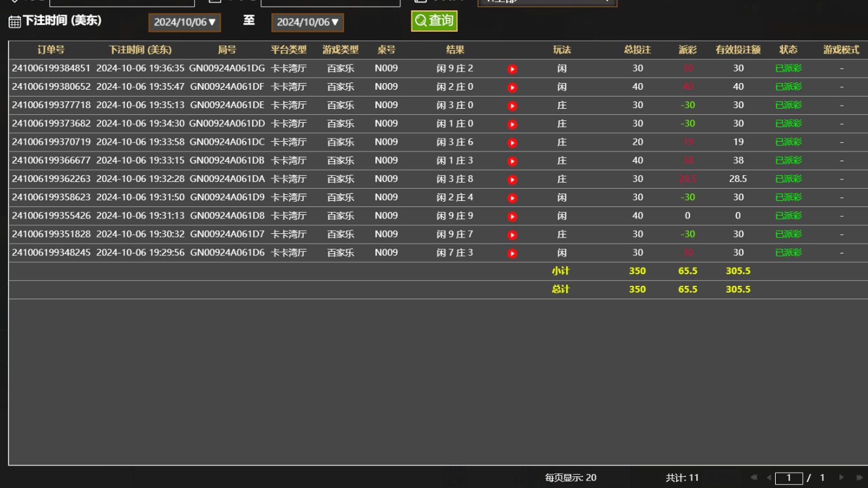Click replay icon for round GN00924A061DC
This screenshot has width=868, height=488.
(512, 143)
